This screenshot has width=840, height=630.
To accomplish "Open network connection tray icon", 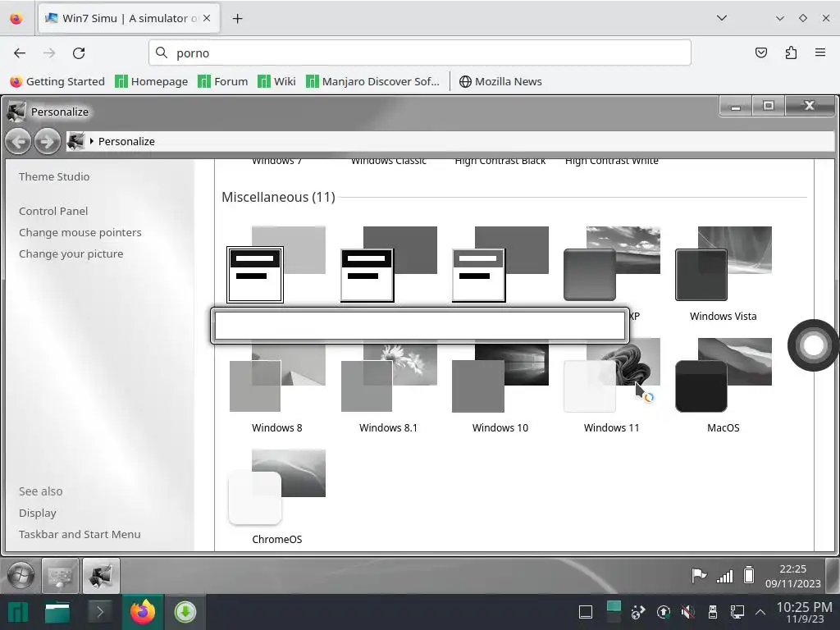I will (x=737, y=612).
